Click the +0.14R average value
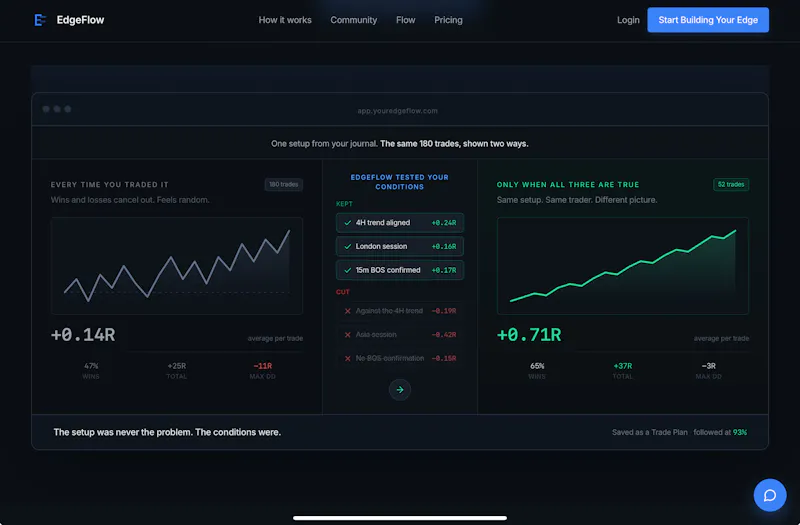 click(83, 335)
